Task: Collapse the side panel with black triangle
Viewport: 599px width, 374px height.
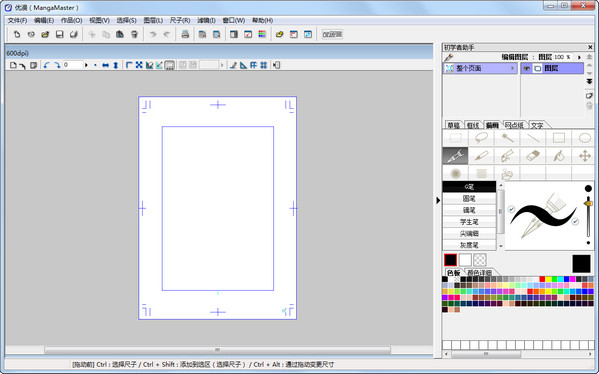Action: coord(438,201)
